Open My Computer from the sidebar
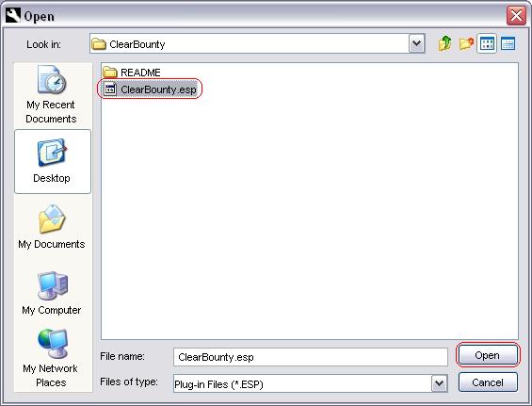Viewport: 532px width, 406px height. [x=52, y=293]
